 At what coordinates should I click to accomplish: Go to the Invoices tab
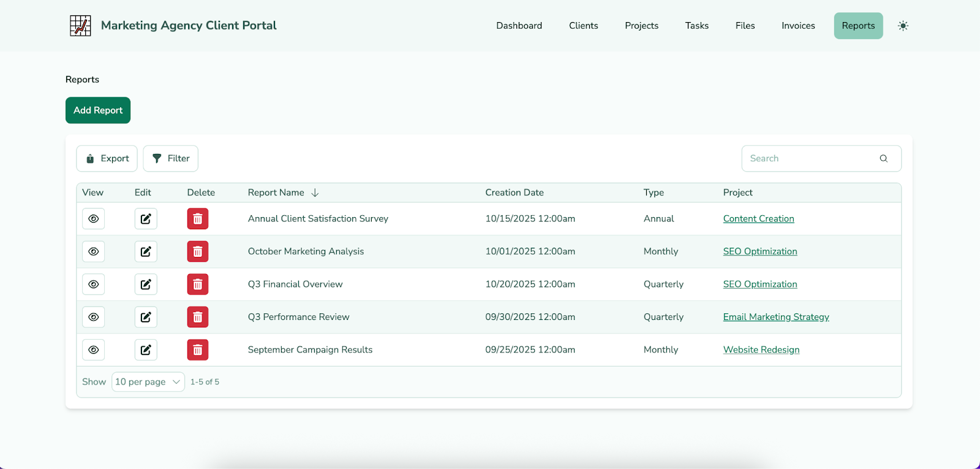tap(798, 26)
